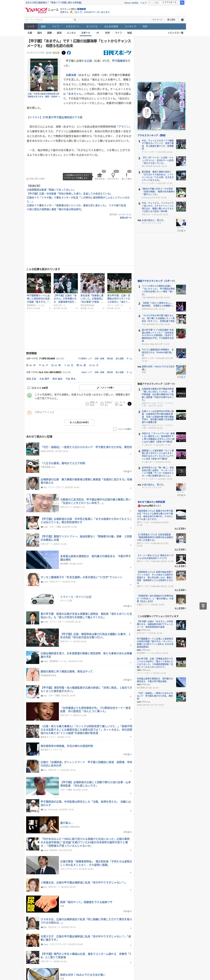
Task: Open the ヘルプ link in top bar
Action: coord(143,3)
